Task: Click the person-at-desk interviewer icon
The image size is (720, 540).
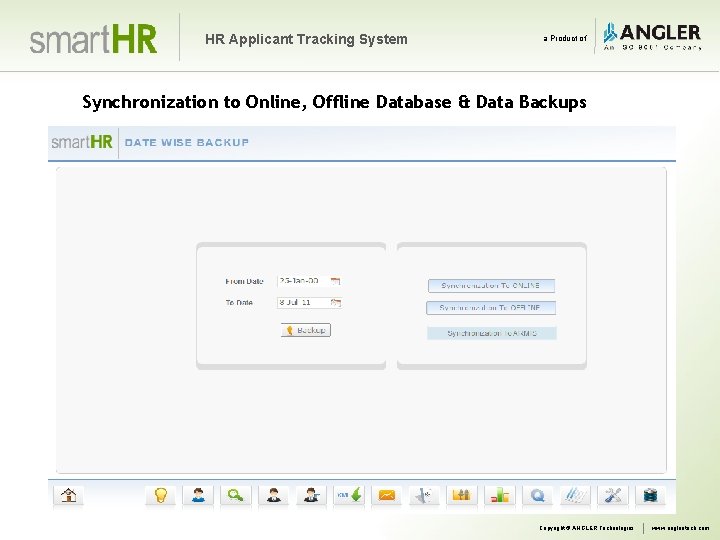Action: [311, 496]
